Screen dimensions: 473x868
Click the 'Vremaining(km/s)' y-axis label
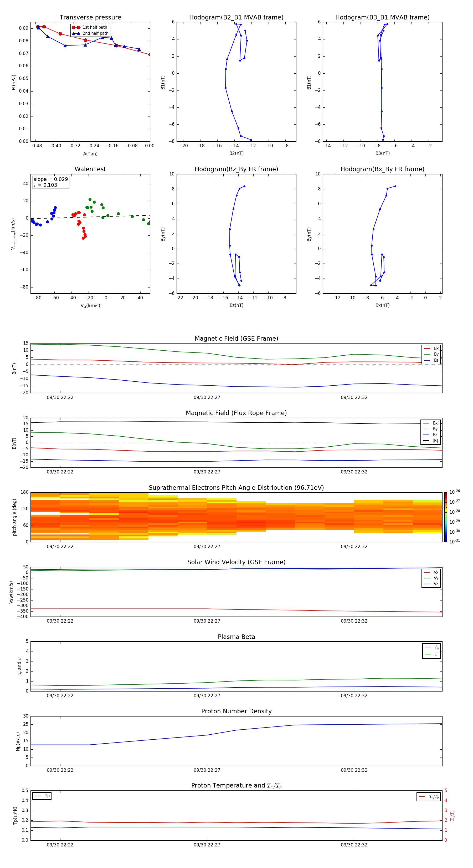pyautogui.click(x=13, y=234)
